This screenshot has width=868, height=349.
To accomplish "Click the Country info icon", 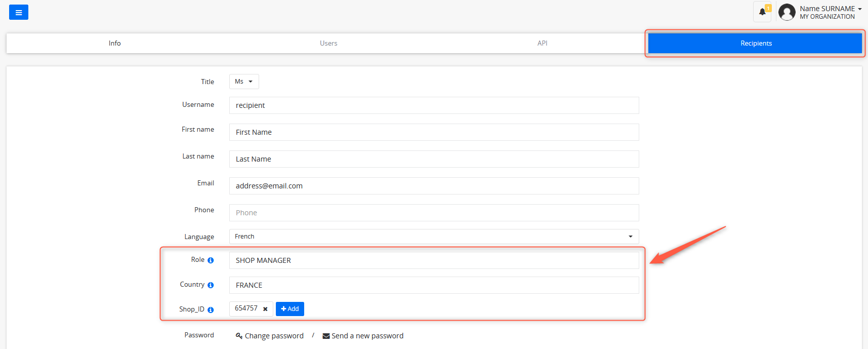I will coord(211,285).
